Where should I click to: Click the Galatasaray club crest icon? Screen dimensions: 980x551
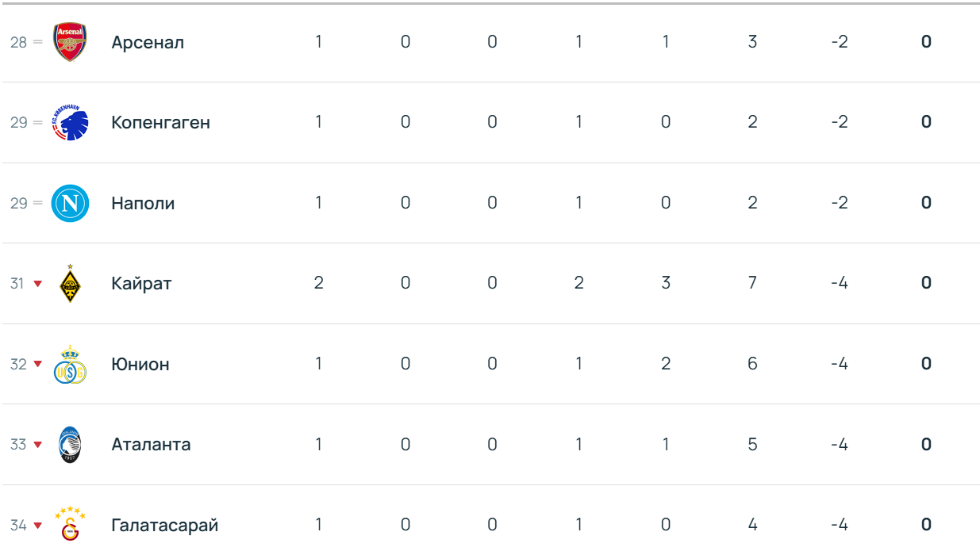click(70, 525)
